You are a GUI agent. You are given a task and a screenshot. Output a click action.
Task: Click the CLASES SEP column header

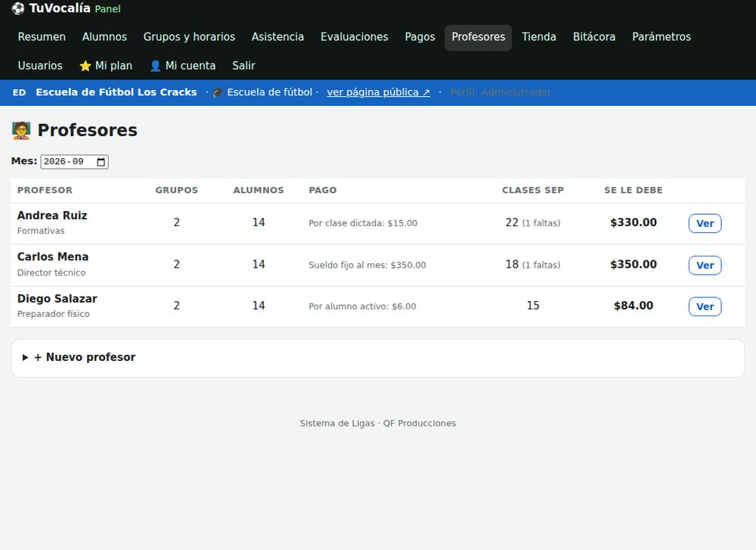pyautogui.click(x=533, y=190)
